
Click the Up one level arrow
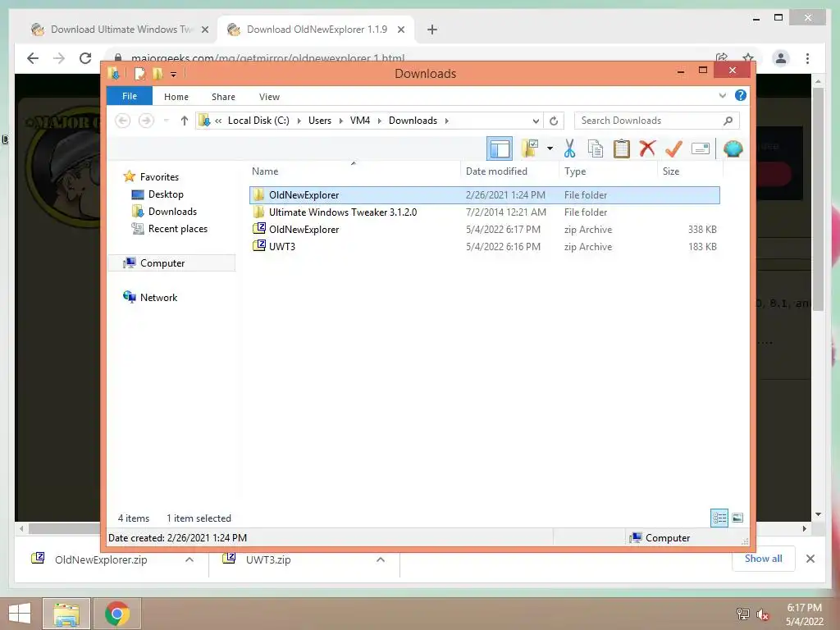(185, 121)
